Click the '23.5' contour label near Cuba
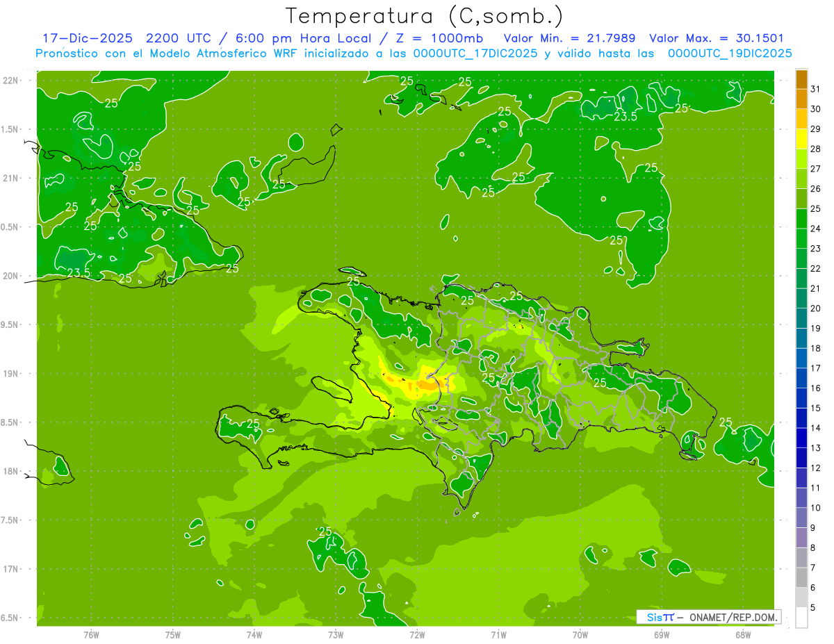834x644 pixels. (79, 273)
